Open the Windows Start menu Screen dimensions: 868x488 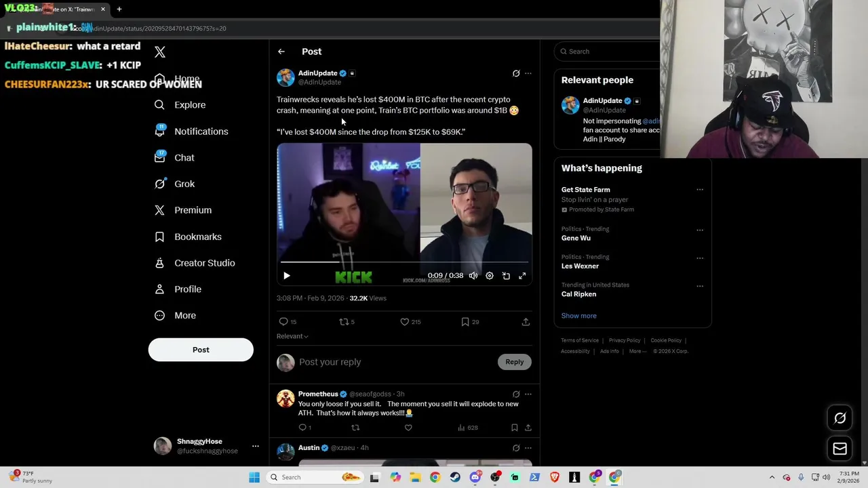pyautogui.click(x=254, y=477)
